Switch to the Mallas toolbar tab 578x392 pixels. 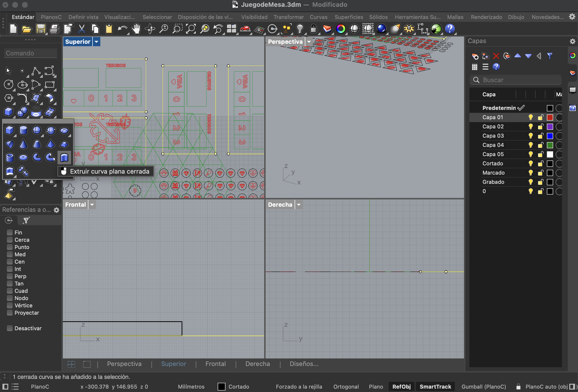tap(455, 17)
